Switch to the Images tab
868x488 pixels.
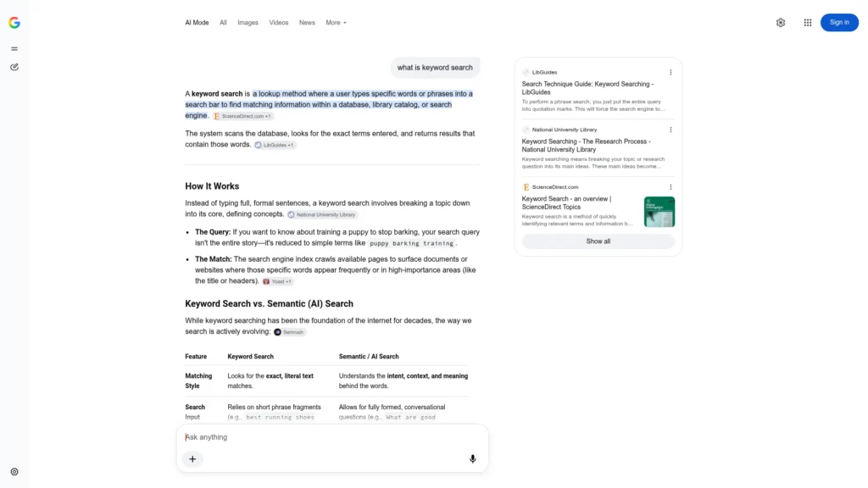(248, 23)
